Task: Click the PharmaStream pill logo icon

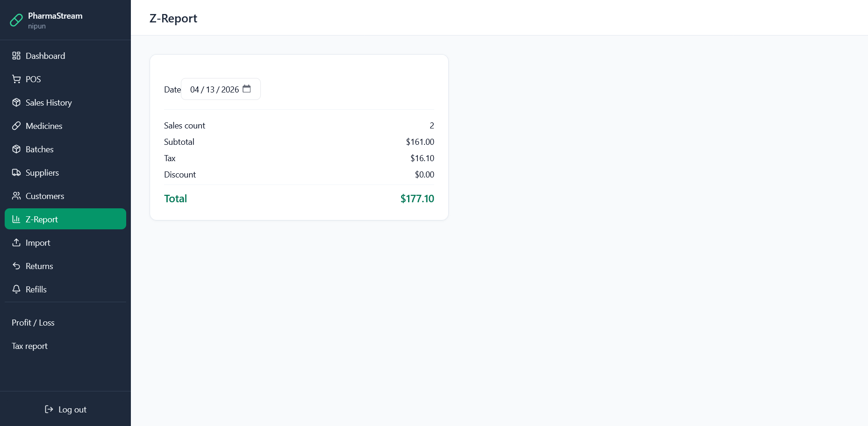Action: tap(16, 20)
